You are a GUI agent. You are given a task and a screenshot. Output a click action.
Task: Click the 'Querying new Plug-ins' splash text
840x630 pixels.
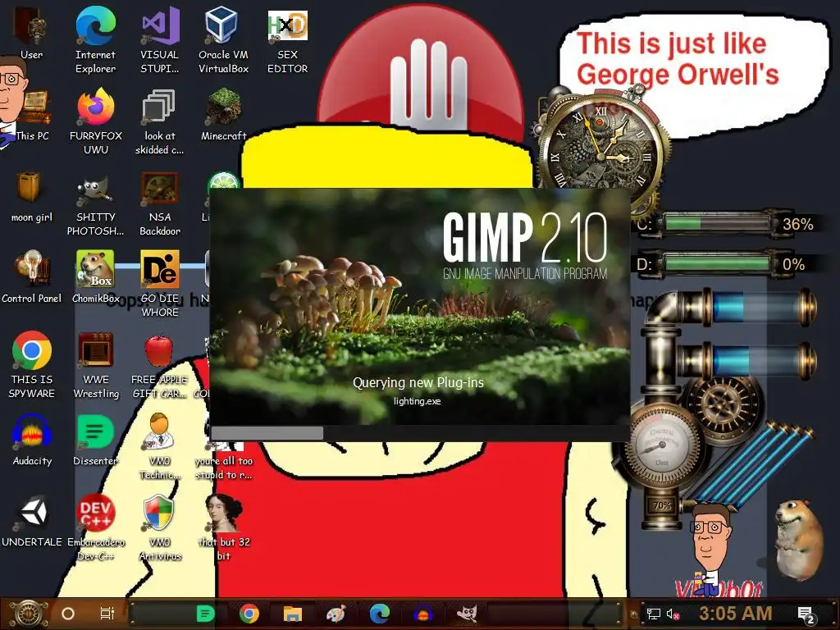pos(418,382)
